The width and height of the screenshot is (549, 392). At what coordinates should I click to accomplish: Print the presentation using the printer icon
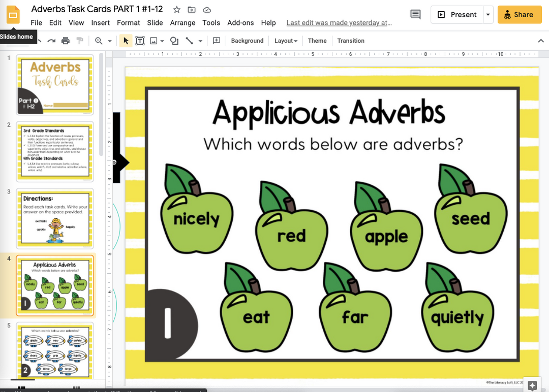65,41
